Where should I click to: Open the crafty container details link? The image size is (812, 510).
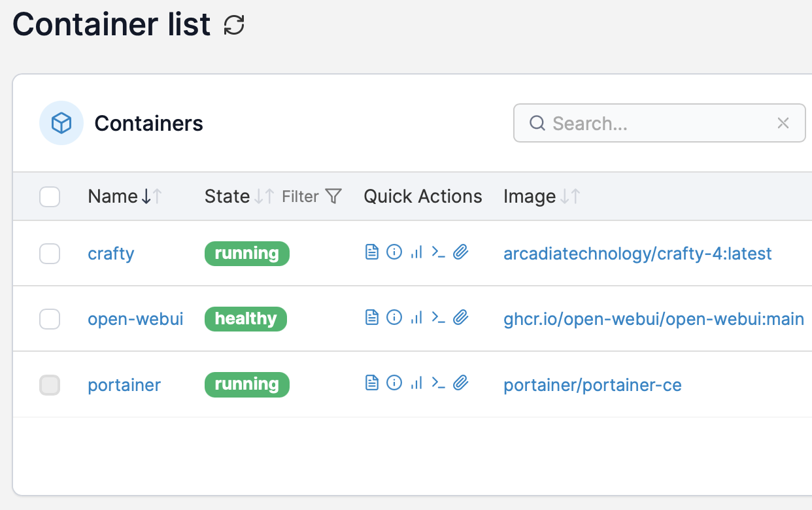(110, 254)
